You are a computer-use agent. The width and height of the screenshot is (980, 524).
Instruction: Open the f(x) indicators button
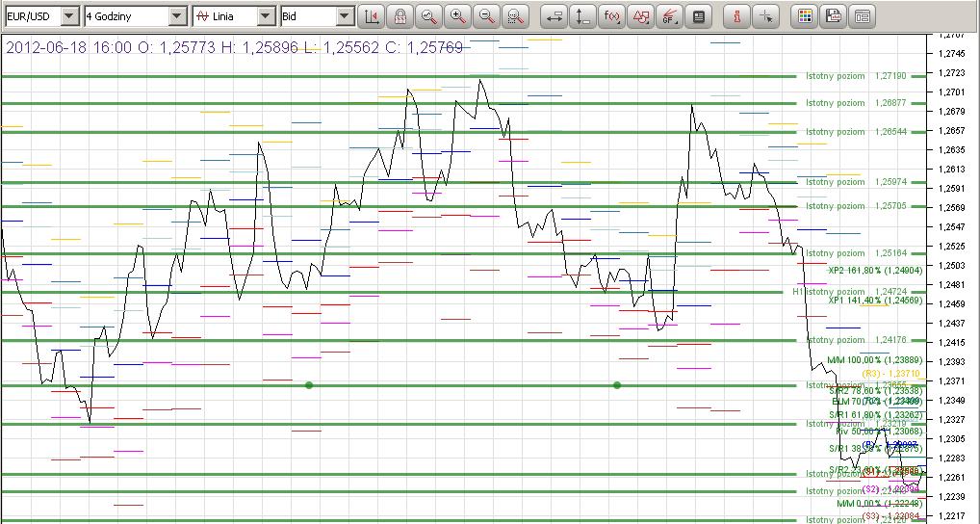[x=612, y=17]
